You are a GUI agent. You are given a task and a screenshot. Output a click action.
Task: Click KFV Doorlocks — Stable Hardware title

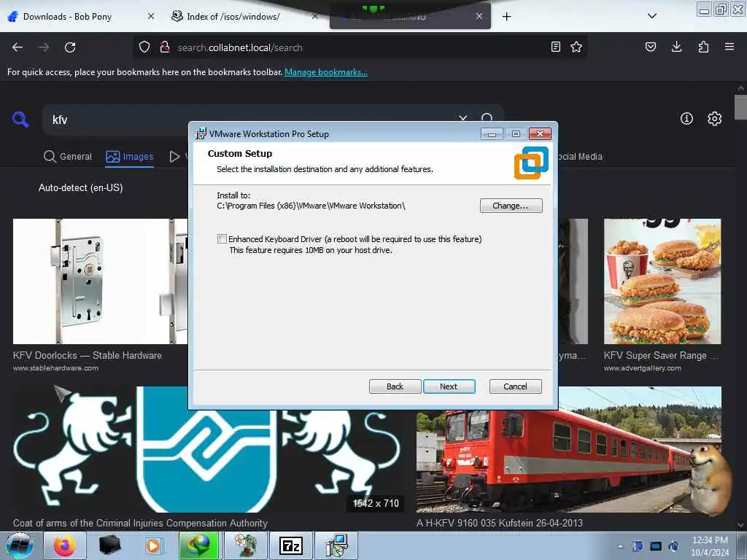coord(88,355)
